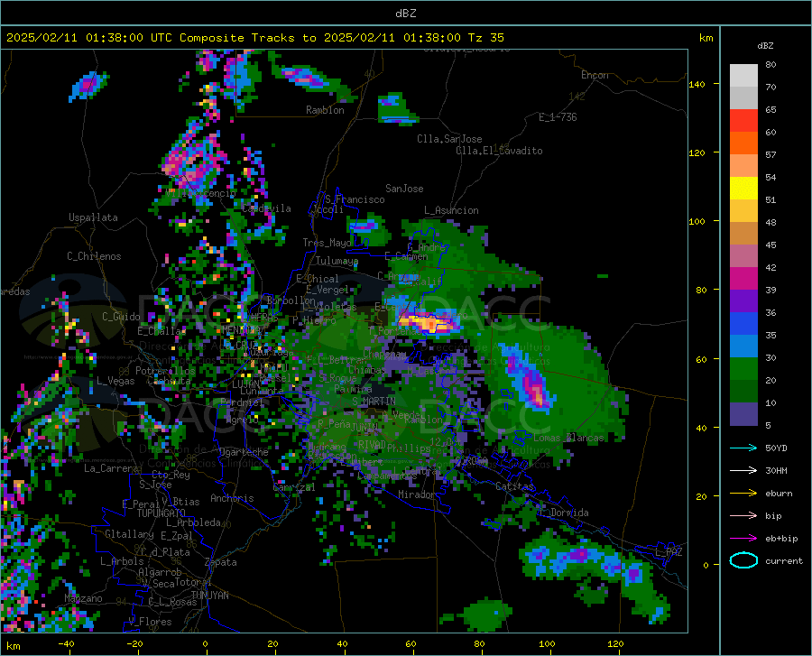Viewport: 812px width, 656px height.
Task: Click the 'E_1-736' map label
Action: click(x=558, y=117)
